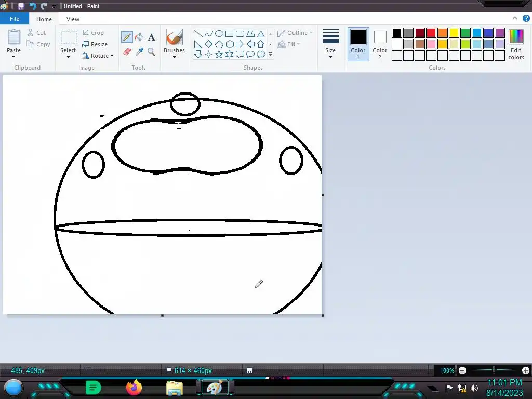532x399 pixels.
Task: Choose the Oval callout shape
Action: 250,54
